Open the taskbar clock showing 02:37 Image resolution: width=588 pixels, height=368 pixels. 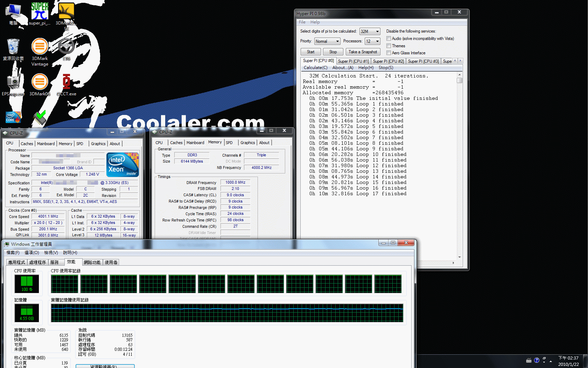568,361
